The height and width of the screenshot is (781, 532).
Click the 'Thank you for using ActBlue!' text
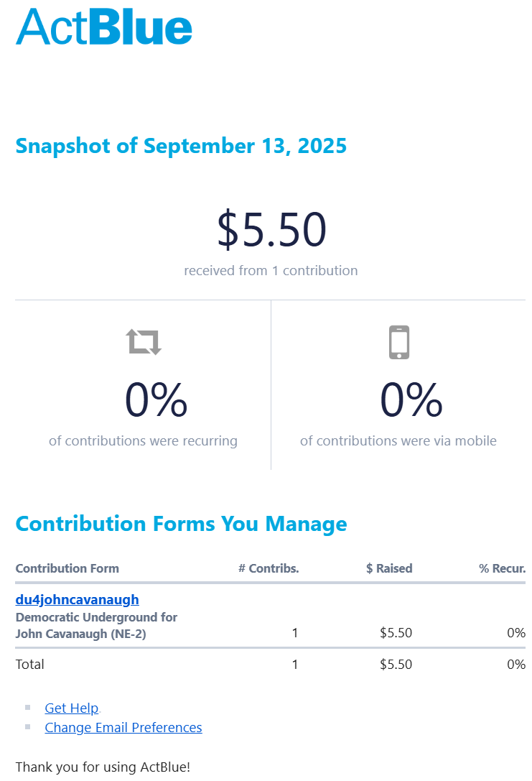point(103,767)
